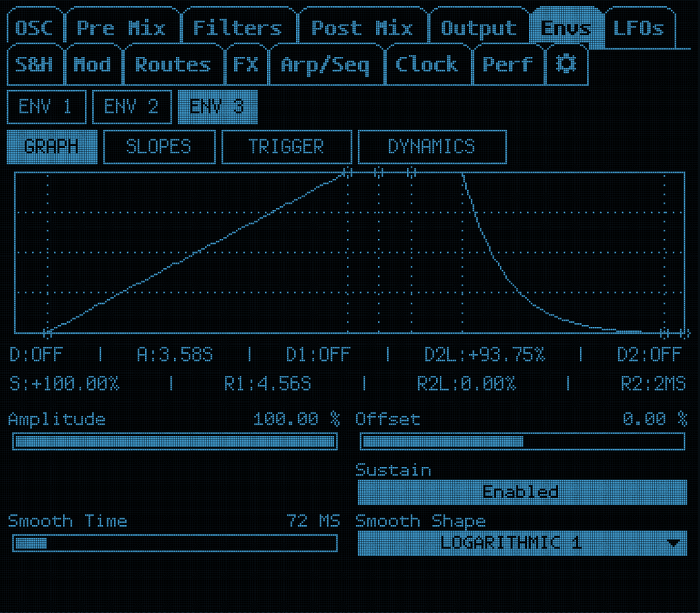
Task: Open the SLOPES page
Action: click(159, 147)
